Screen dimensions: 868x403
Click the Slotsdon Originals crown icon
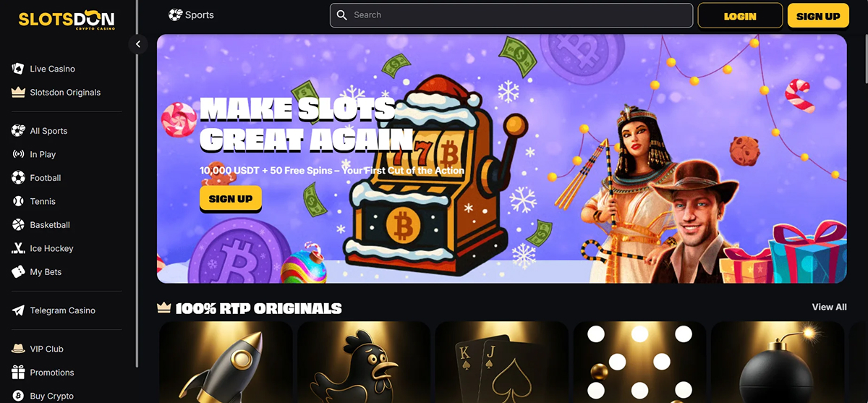18,93
